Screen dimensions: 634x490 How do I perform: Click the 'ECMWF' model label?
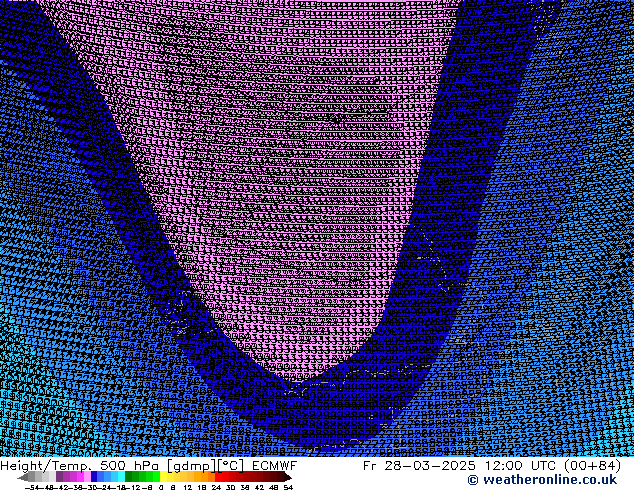click(x=275, y=466)
